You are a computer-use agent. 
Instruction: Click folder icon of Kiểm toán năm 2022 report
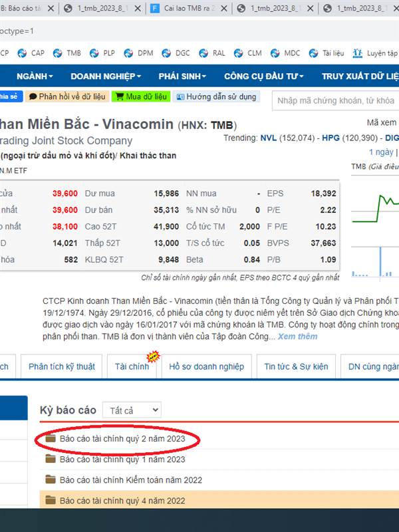[x=51, y=479]
